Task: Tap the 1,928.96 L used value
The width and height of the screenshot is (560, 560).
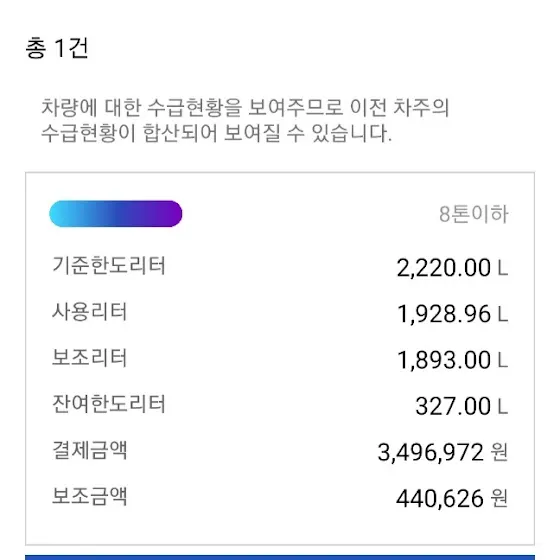Action: pos(452,314)
